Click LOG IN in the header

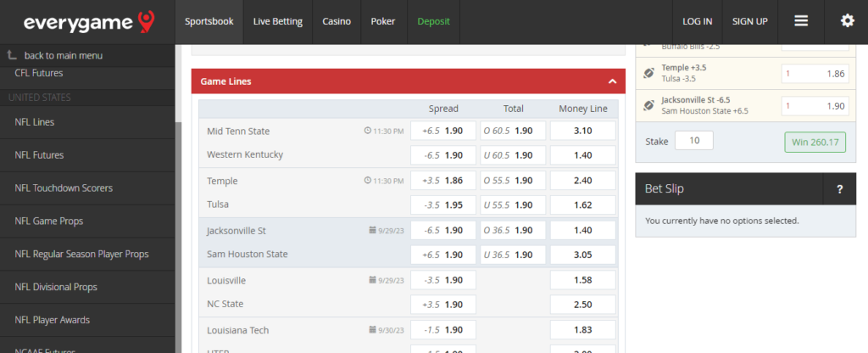pyautogui.click(x=698, y=21)
